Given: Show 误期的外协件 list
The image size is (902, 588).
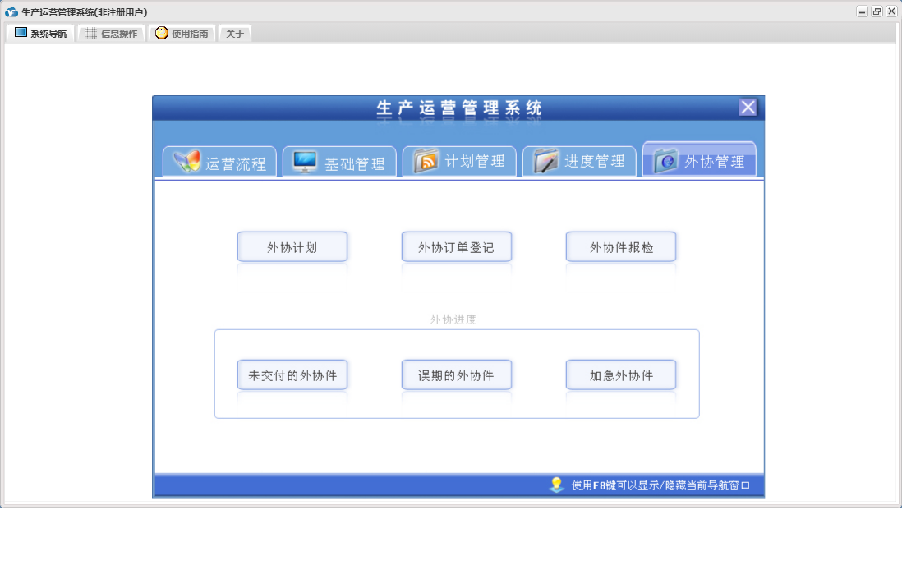Looking at the screenshot, I should coord(456,375).
